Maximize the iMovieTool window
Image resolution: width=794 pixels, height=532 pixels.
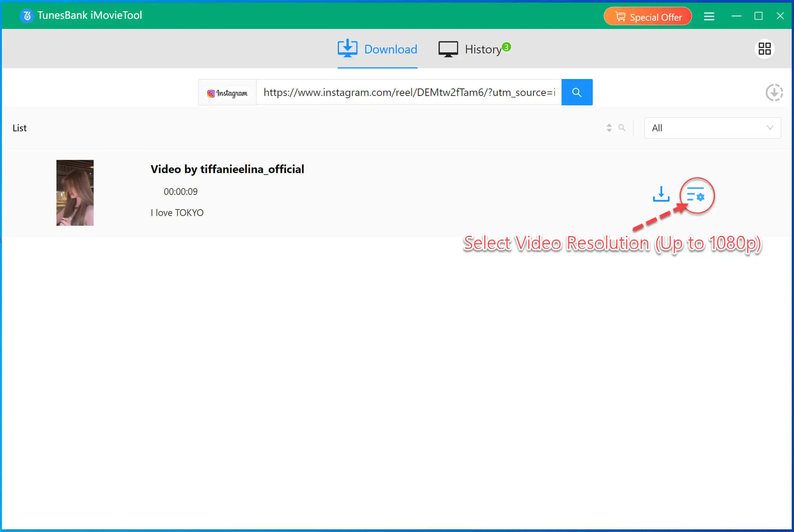758,16
